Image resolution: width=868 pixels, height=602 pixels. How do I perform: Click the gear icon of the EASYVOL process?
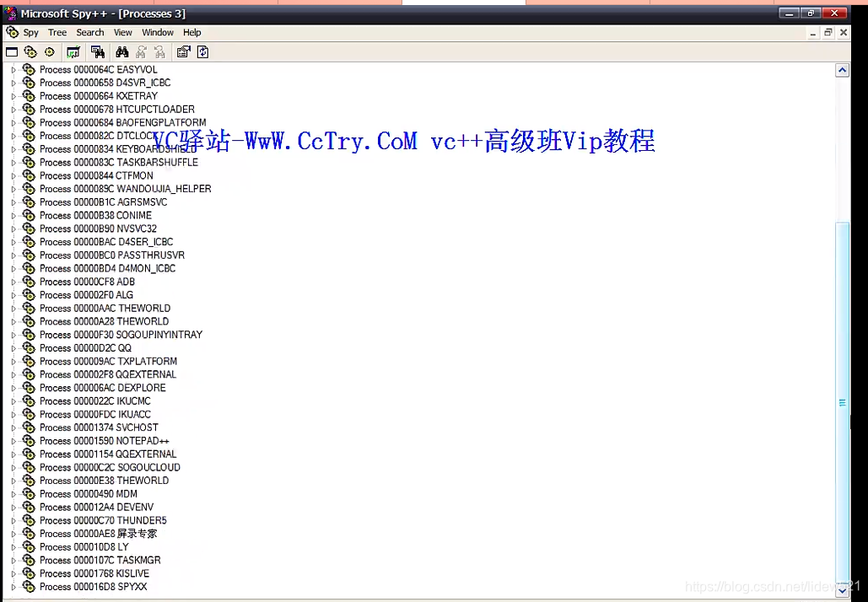pos(29,70)
